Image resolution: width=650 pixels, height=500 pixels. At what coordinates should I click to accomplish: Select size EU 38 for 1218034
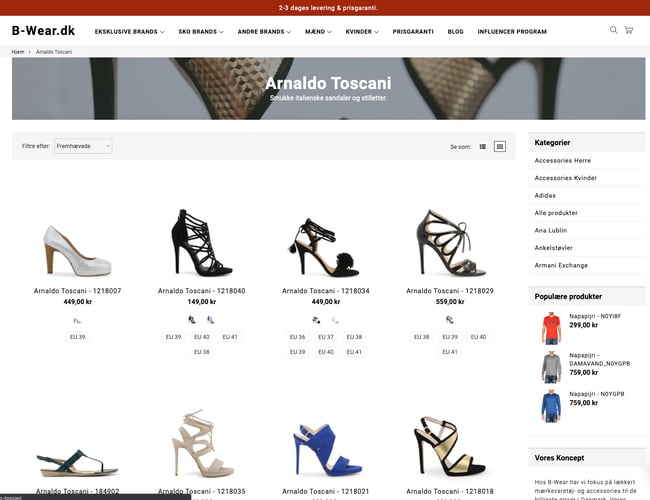(354, 337)
